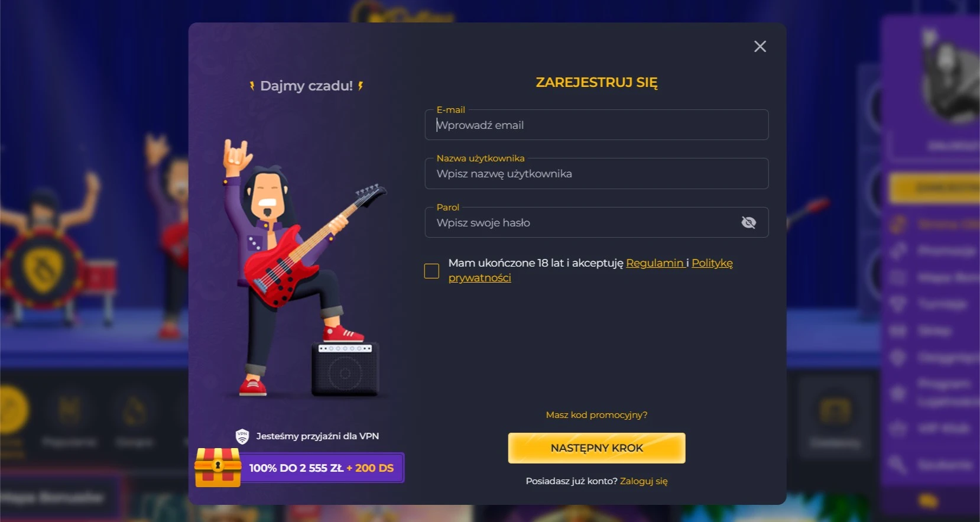
Task: Open the Zaloguj się link
Action: click(644, 481)
